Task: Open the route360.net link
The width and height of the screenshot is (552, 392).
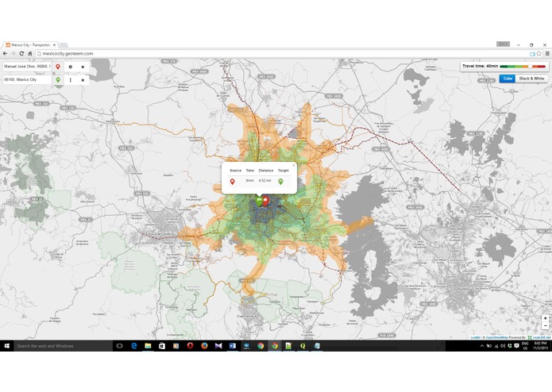Action: (541, 337)
